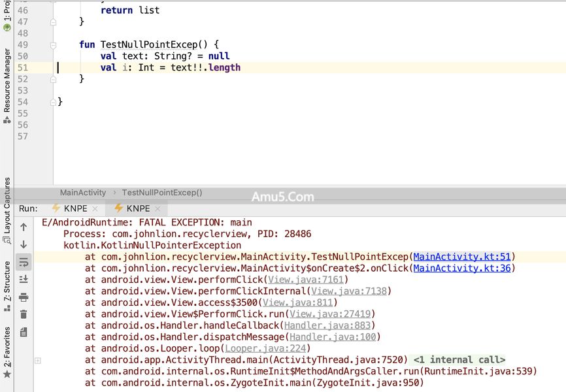This screenshot has width=566, height=392.
Task: Click the class fold-end marker on line 54
Action: pos(53,102)
